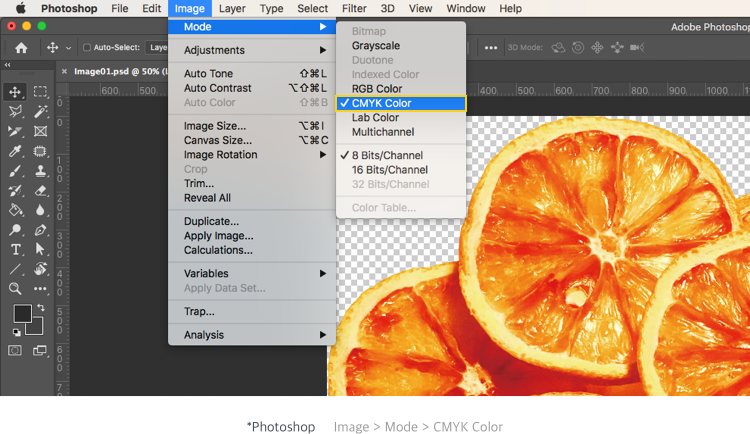Click the 3D slide mode icon

coord(617,47)
